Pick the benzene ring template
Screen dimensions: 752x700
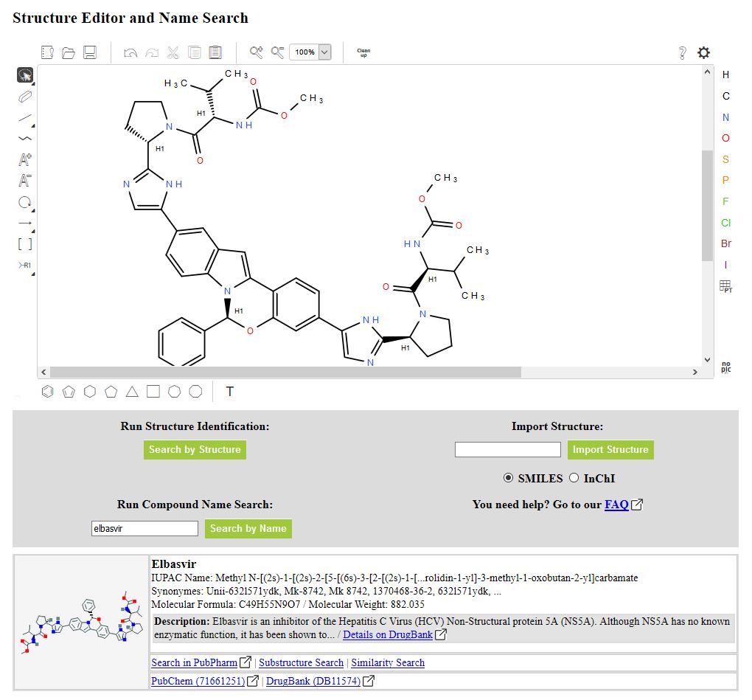click(48, 392)
